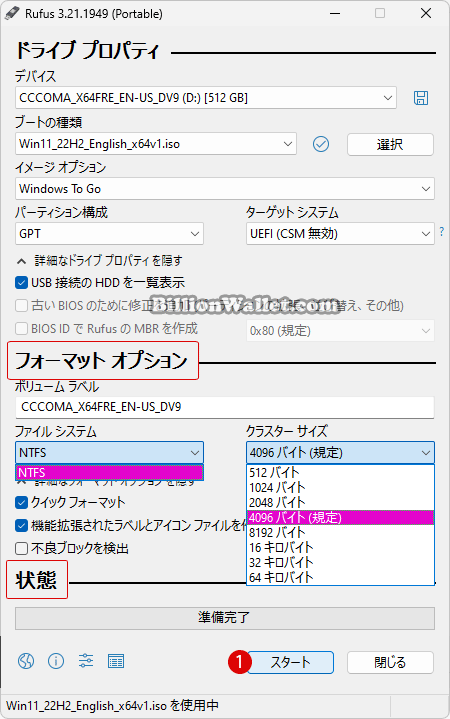Click the 閉じる button
Image resolution: width=450 pixels, height=719 pixels.
pos(390,662)
